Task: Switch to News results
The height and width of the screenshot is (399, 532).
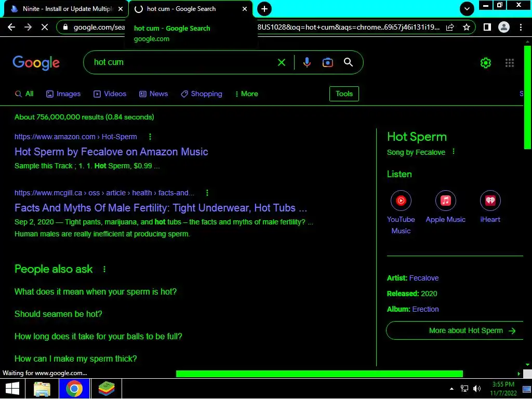Action: (x=154, y=94)
